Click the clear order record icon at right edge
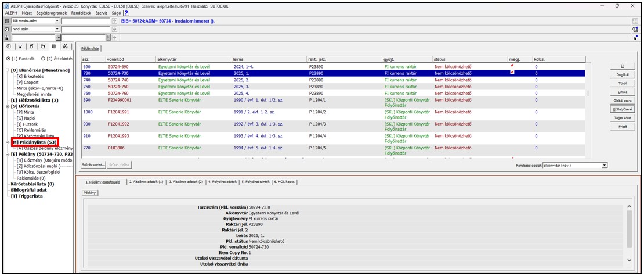644x276 pixels. (x=636, y=29)
